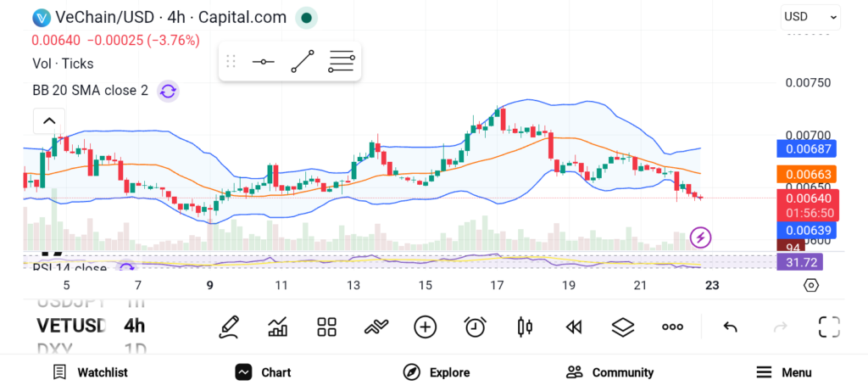Screen dimensions: 868x391
Task: Click the purple lightning bolt icon
Action: pos(701,237)
